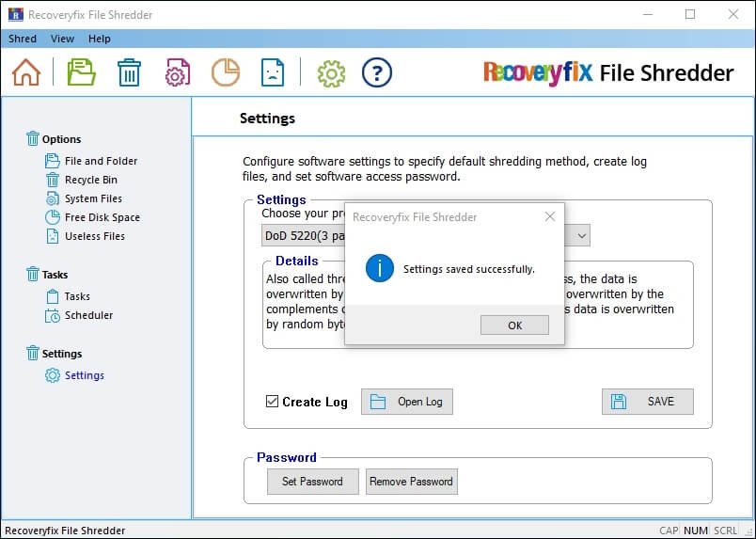Minimize the Recoveryfix File Shredder window
This screenshot has width=756, height=539.
[x=648, y=14]
